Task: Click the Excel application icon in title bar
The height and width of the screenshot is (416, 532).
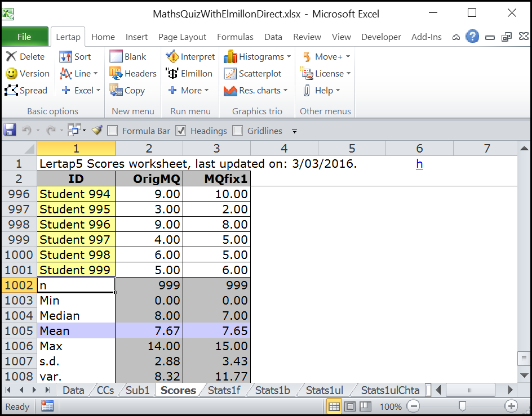Action: [x=8, y=14]
